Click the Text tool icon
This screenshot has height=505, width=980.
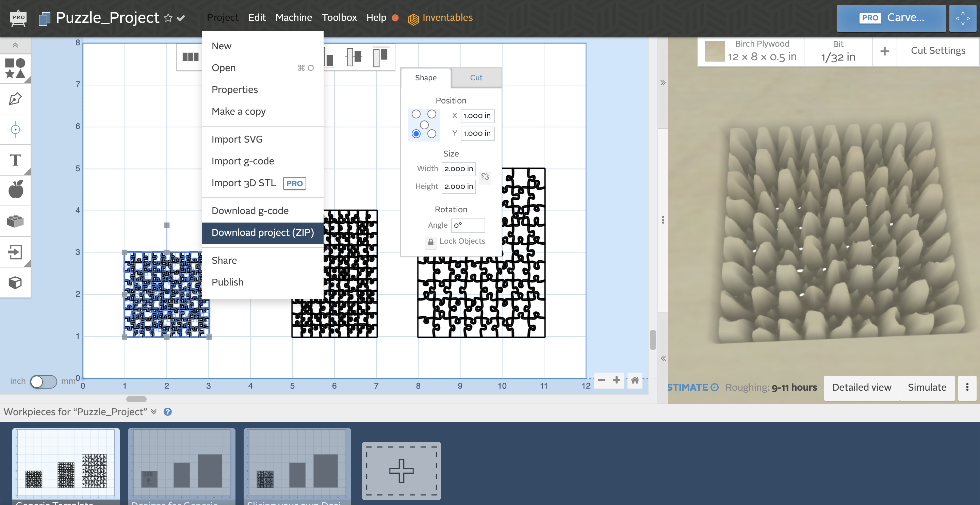click(x=15, y=160)
